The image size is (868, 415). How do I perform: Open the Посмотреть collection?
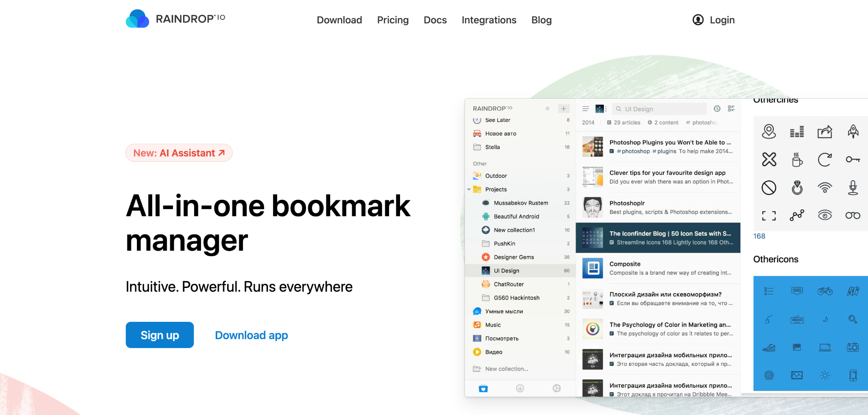coord(520,338)
